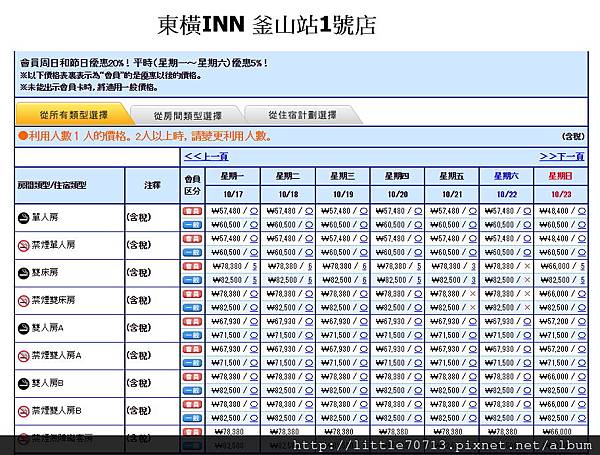
Task: Click the no-smoking icon beside 禁煙雙人房A
Action: [23, 356]
